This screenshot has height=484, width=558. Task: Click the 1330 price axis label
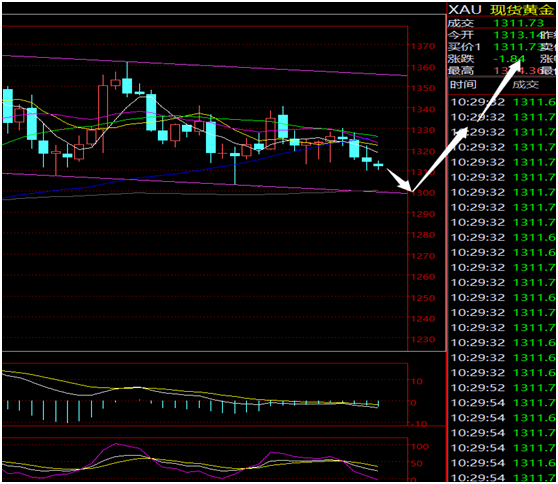[x=423, y=130]
